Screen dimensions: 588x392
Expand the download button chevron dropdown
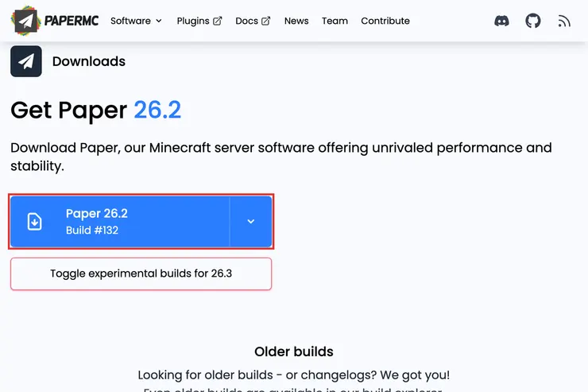pos(251,221)
